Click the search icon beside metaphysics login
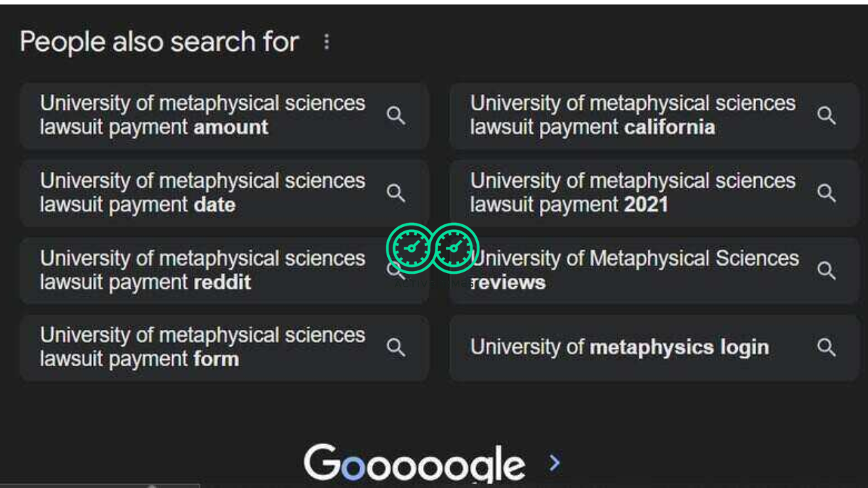The image size is (868, 488). 827,347
